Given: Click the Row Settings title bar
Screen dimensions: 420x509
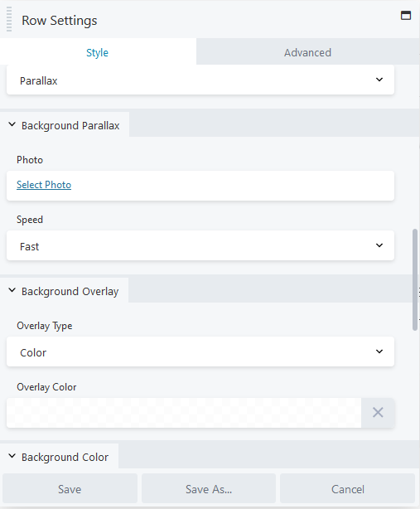Looking at the screenshot, I should point(210,20).
